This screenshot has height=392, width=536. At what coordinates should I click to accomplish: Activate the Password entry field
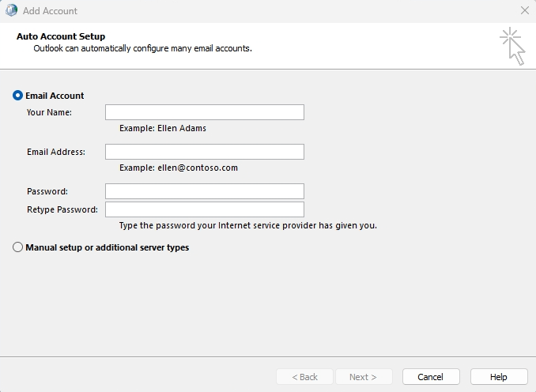pyautogui.click(x=205, y=191)
